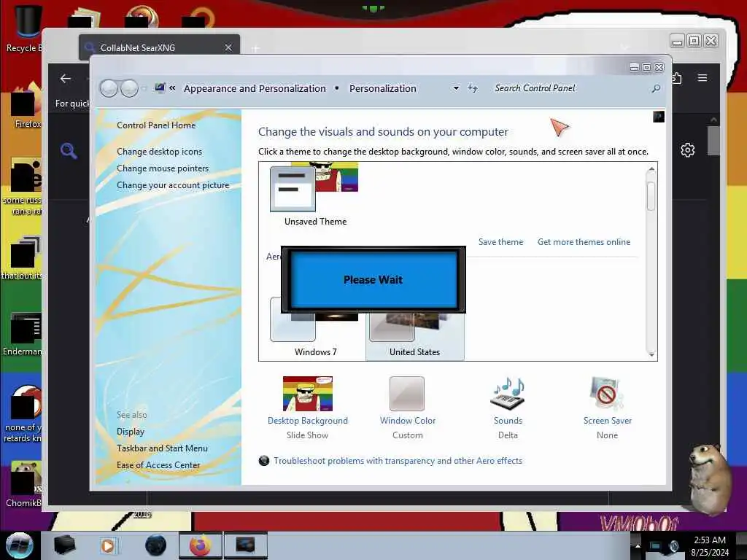The image size is (747, 560).
Task: Open the Enderman desktop icon
Action: [x=23, y=334]
